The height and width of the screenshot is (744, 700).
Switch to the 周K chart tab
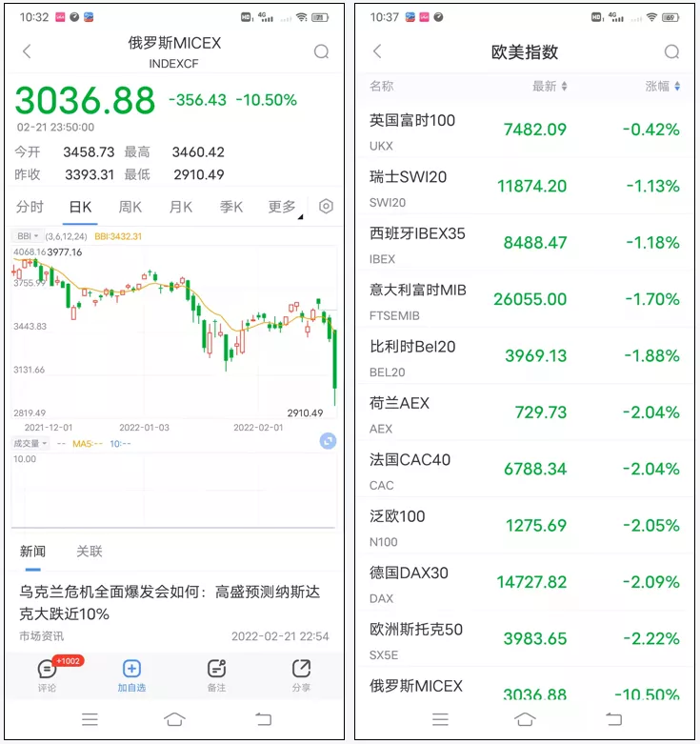[x=130, y=207]
